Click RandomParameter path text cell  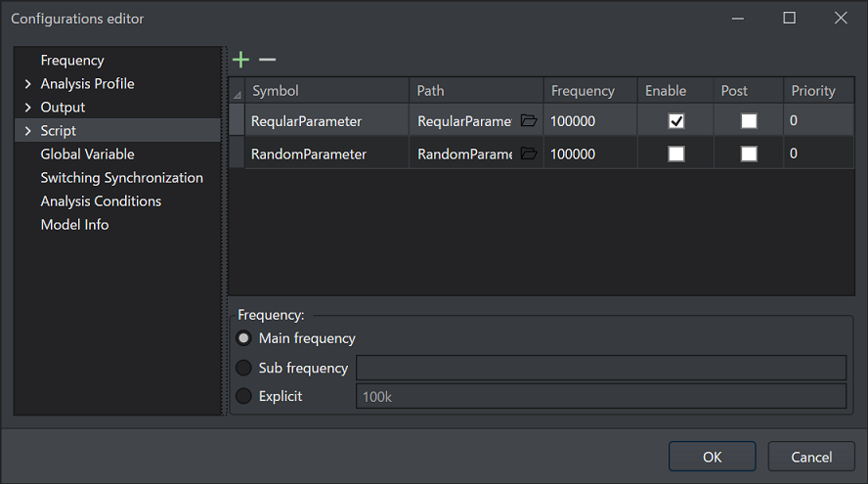(x=465, y=154)
